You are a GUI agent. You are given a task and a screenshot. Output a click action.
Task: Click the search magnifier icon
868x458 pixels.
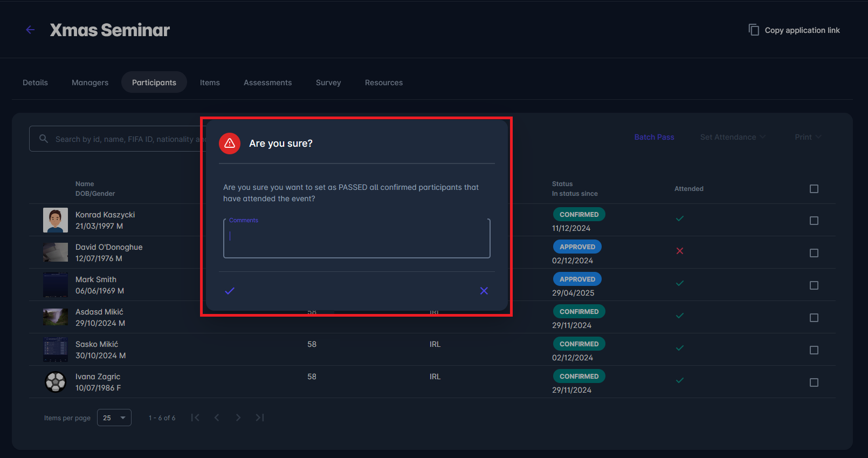coord(44,139)
